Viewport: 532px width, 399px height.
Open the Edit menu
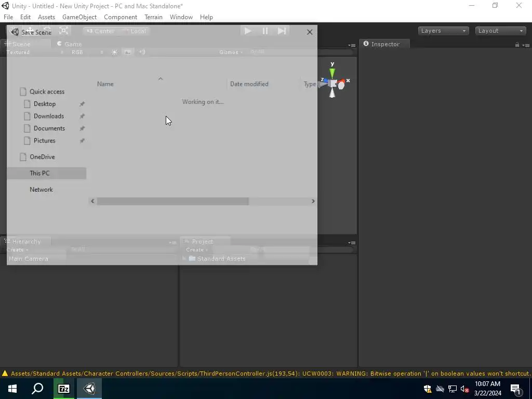[25, 17]
